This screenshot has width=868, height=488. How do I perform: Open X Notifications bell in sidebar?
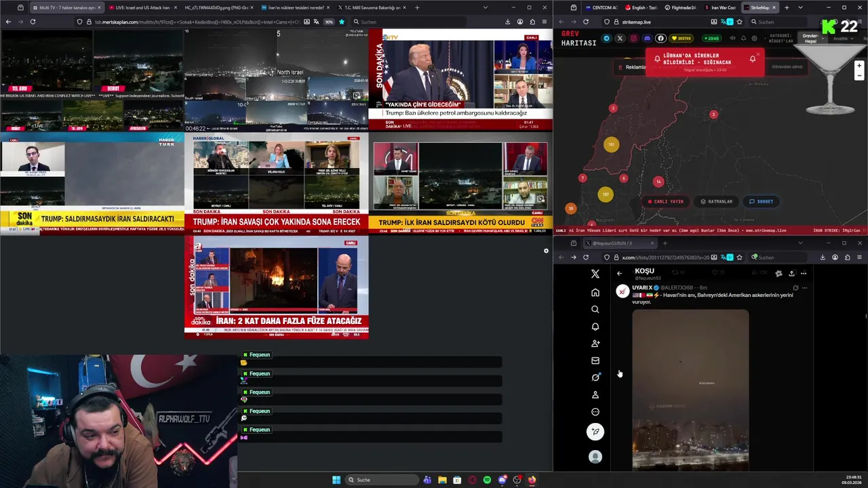pyautogui.click(x=595, y=327)
